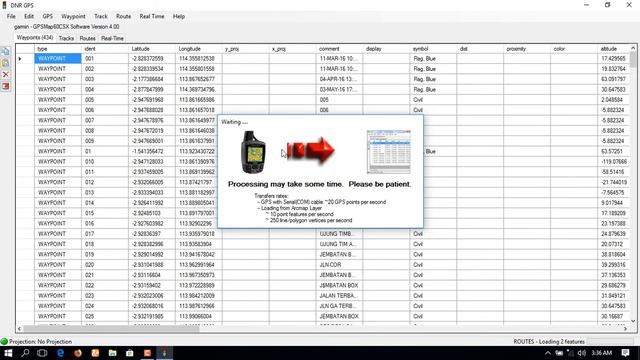
Task: Click the network icon in system tray
Action: [571, 353]
